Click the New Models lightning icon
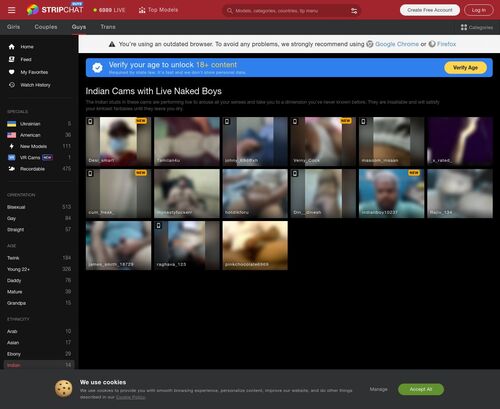500x409 pixels. point(12,146)
